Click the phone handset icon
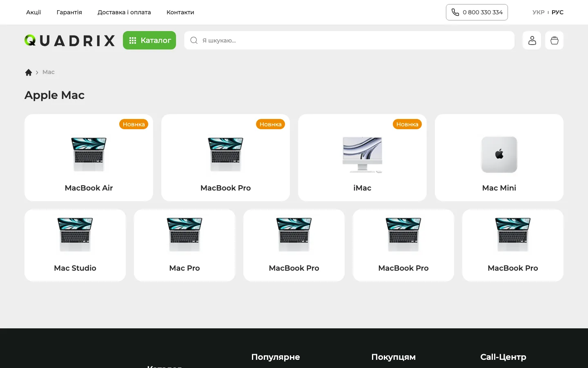 (x=455, y=12)
